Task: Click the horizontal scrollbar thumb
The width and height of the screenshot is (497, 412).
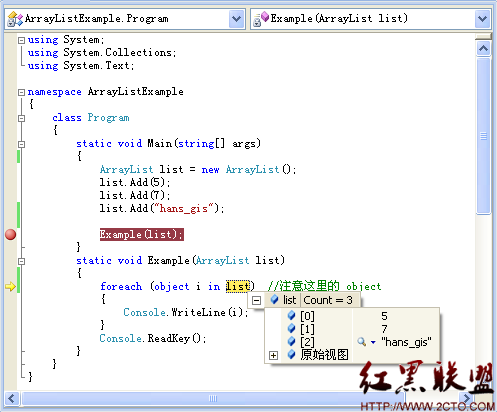Action: 213,399
